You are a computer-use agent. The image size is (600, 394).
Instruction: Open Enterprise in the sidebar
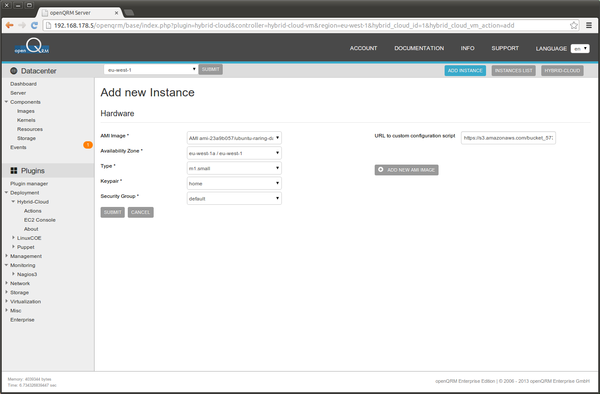(x=22, y=320)
